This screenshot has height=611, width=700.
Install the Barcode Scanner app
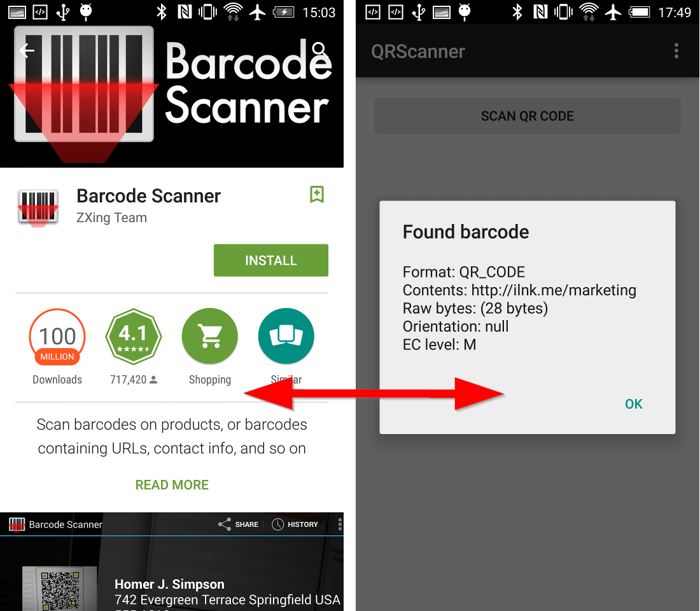pos(271,260)
